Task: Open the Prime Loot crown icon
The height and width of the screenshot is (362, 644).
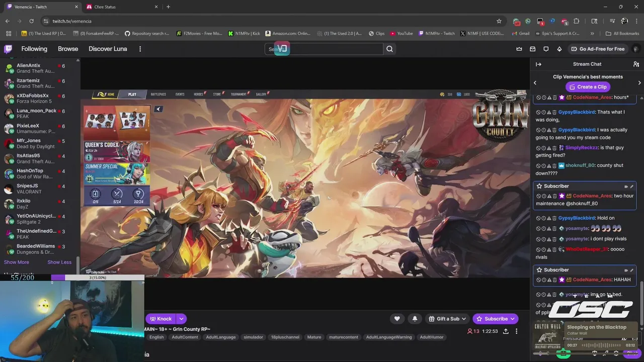Action: 519,49
